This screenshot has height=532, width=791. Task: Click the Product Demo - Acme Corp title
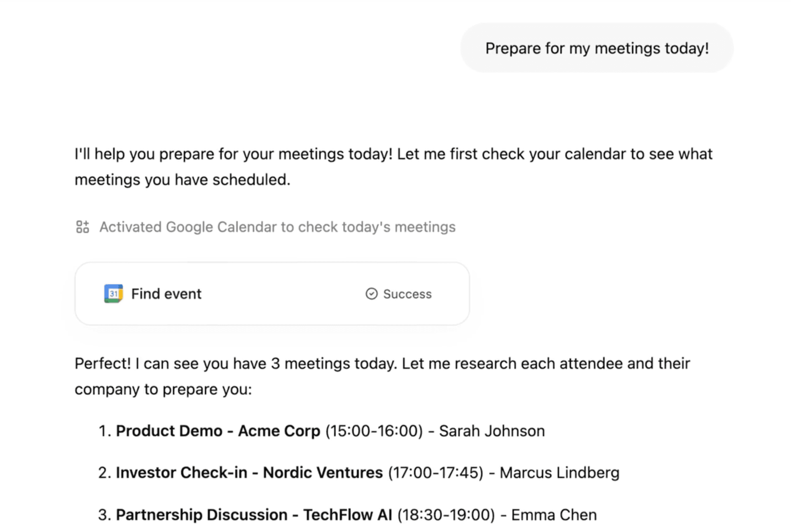click(218, 431)
